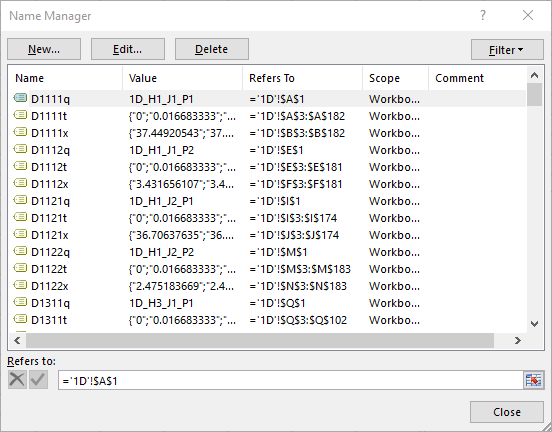The height and width of the screenshot is (432, 552).
Task: Click the name icon beside D1121x
Action: tap(20, 234)
